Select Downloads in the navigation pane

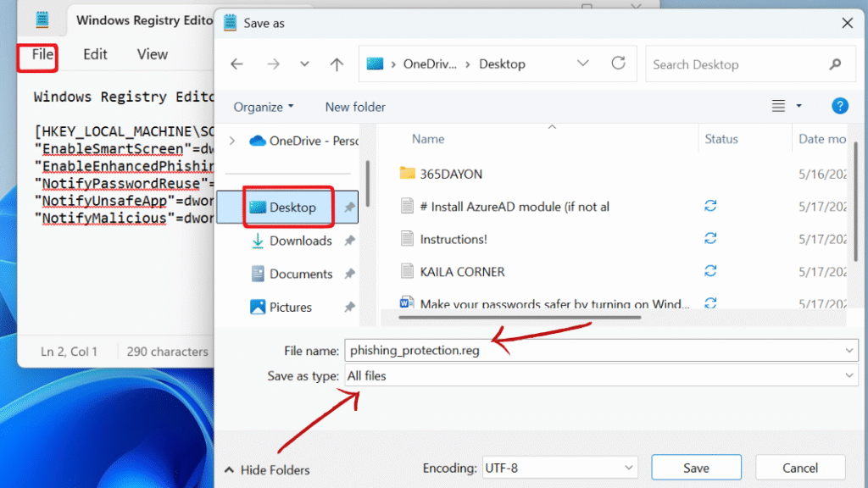(x=301, y=241)
